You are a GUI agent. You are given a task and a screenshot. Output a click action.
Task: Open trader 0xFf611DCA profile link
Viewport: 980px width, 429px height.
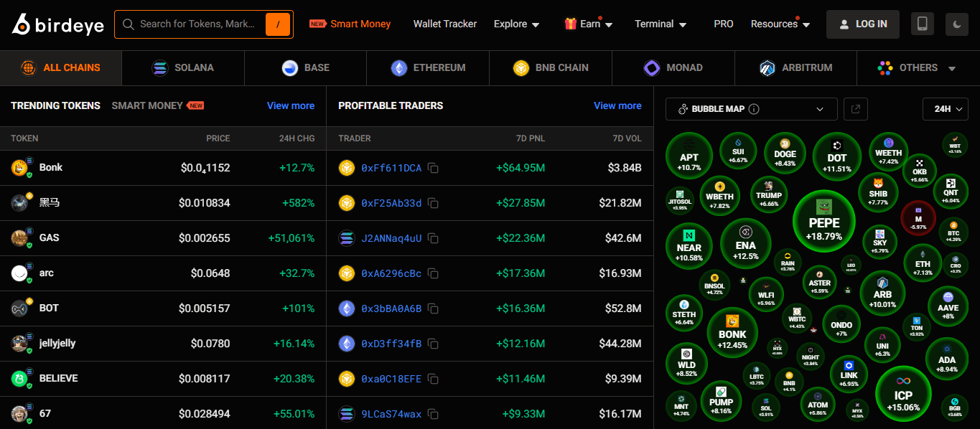coord(391,168)
